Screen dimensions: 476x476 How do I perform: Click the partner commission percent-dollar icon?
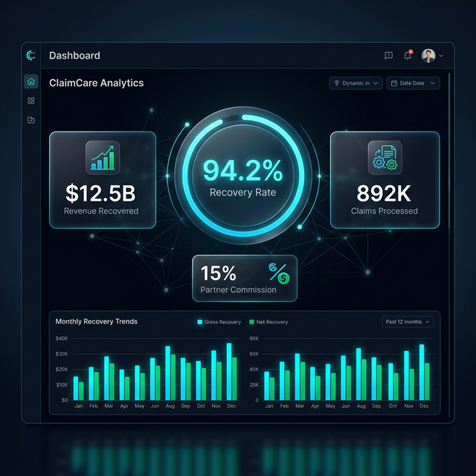(x=279, y=272)
